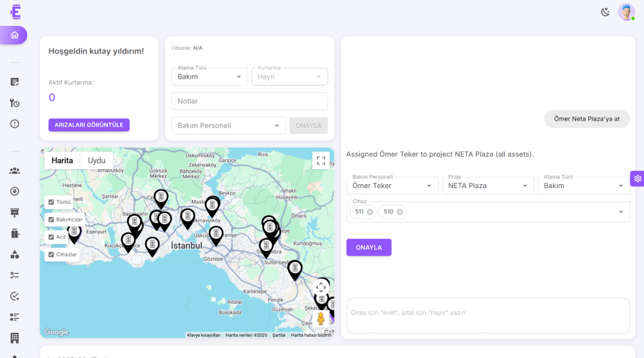Open the chat panel Atama Türü dropdown
The height and width of the screenshot is (358, 644).
tap(584, 186)
